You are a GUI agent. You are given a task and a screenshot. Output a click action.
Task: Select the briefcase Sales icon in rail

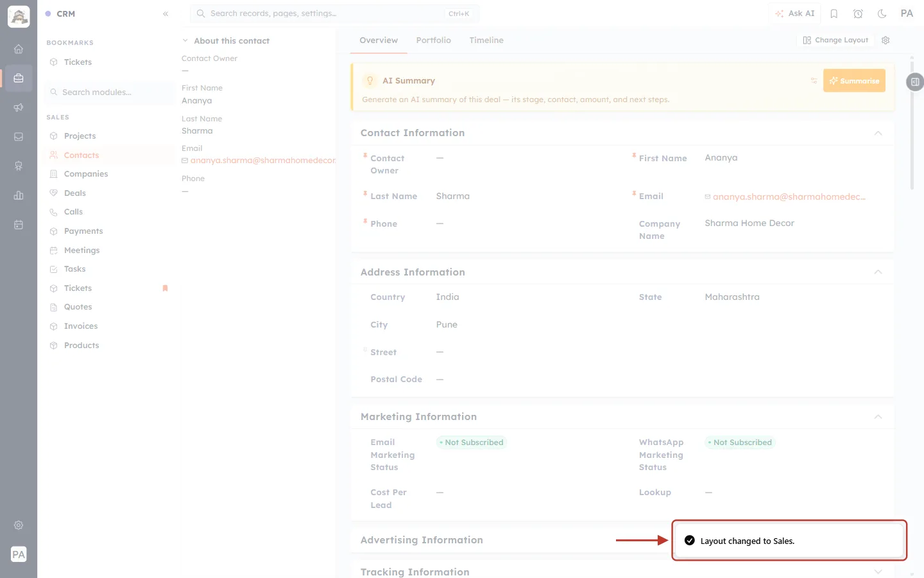coord(19,78)
